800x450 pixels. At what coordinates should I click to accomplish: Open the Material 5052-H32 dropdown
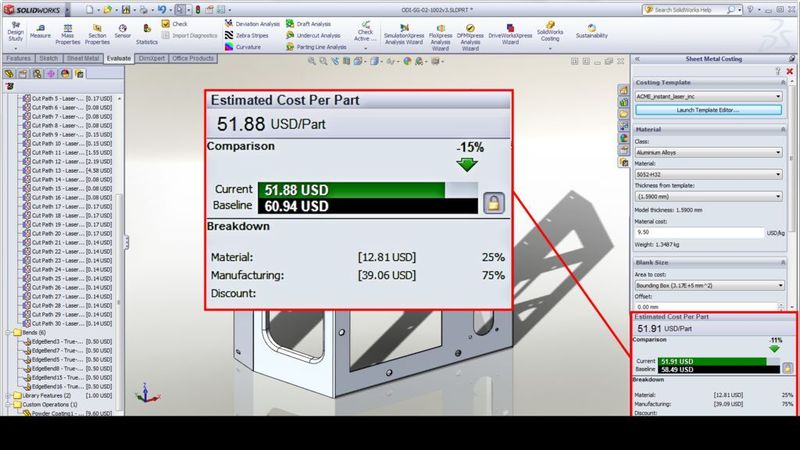(708, 174)
